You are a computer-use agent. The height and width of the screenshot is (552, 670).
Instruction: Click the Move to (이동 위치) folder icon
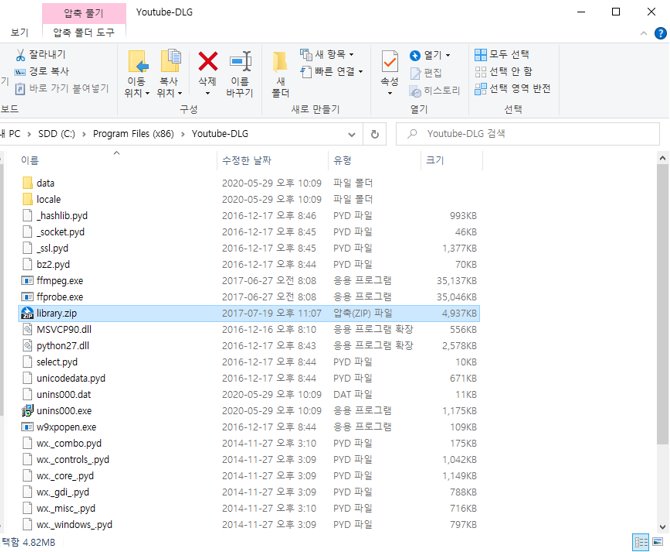pyautogui.click(x=138, y=61)
